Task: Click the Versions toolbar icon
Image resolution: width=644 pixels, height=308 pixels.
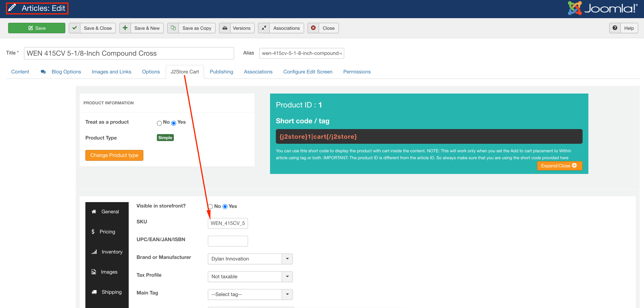Action: [x=225, y=28]
